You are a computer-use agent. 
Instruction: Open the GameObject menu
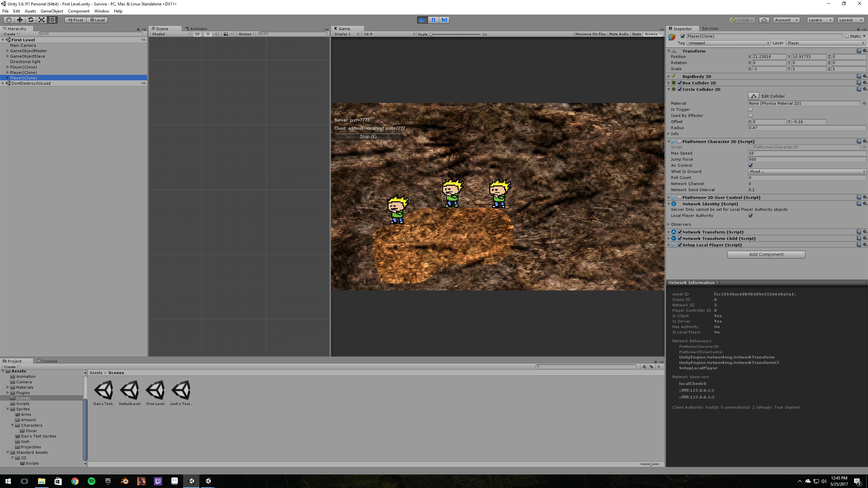coord(52,11)
